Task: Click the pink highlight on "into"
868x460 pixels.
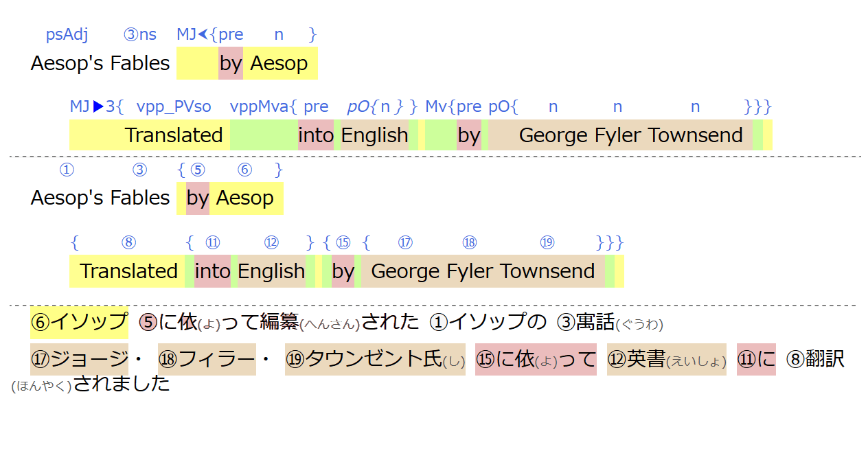Action: [x=316, y=135]
